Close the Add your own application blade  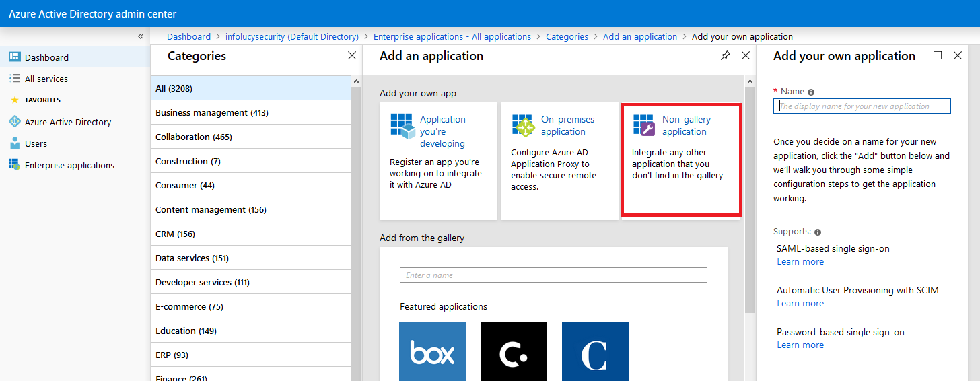[x=958, y=55]
